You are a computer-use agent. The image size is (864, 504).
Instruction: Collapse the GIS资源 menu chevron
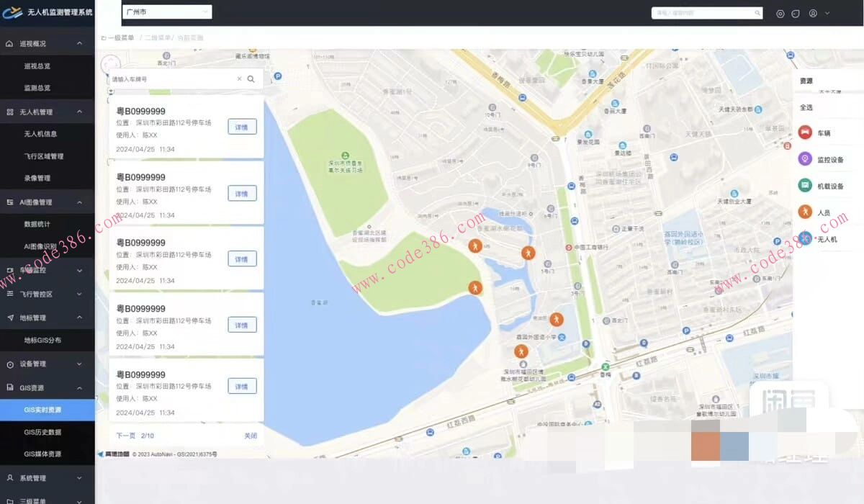(79, 387)
